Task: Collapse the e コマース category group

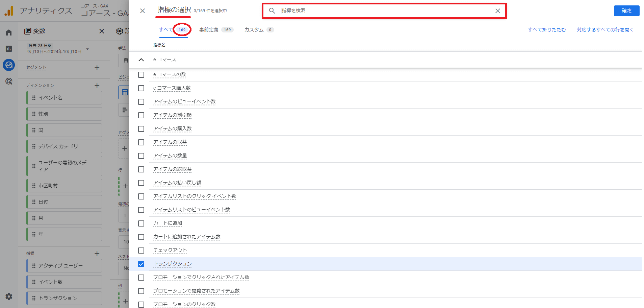Action: 141,60
